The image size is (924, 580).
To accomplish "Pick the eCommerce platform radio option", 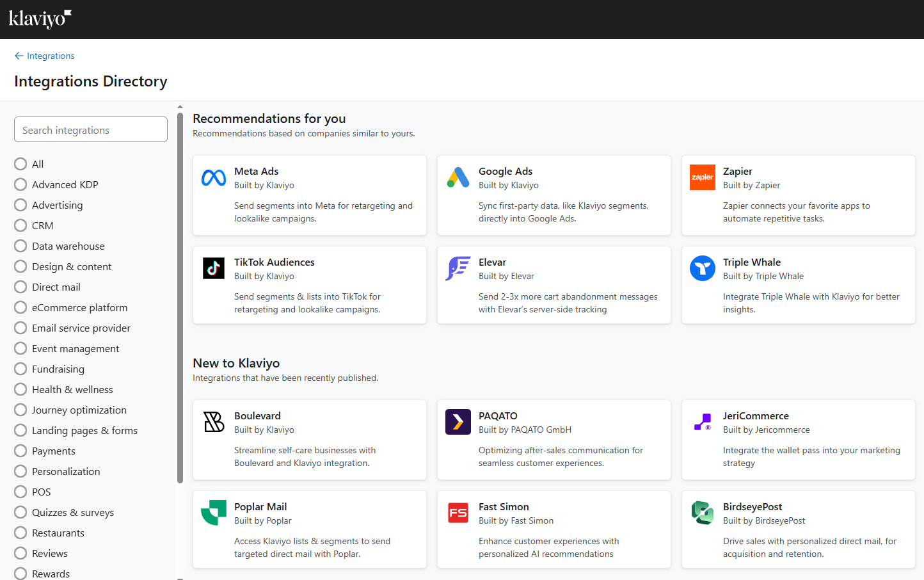I will 20,307.
